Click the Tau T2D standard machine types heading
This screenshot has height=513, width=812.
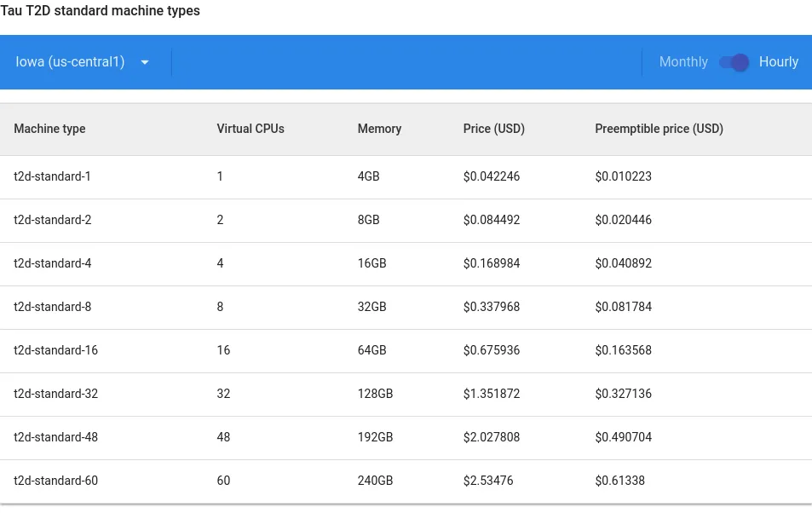(101, 11)
